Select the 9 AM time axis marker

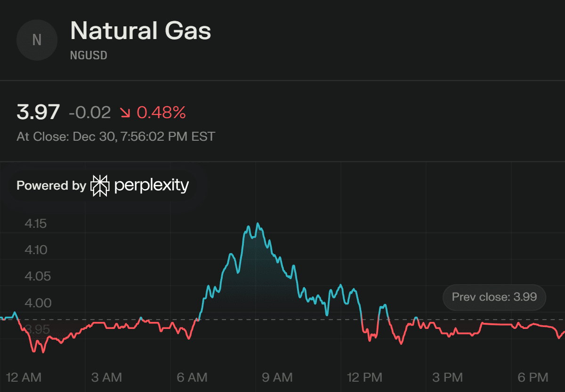(277, 377)
